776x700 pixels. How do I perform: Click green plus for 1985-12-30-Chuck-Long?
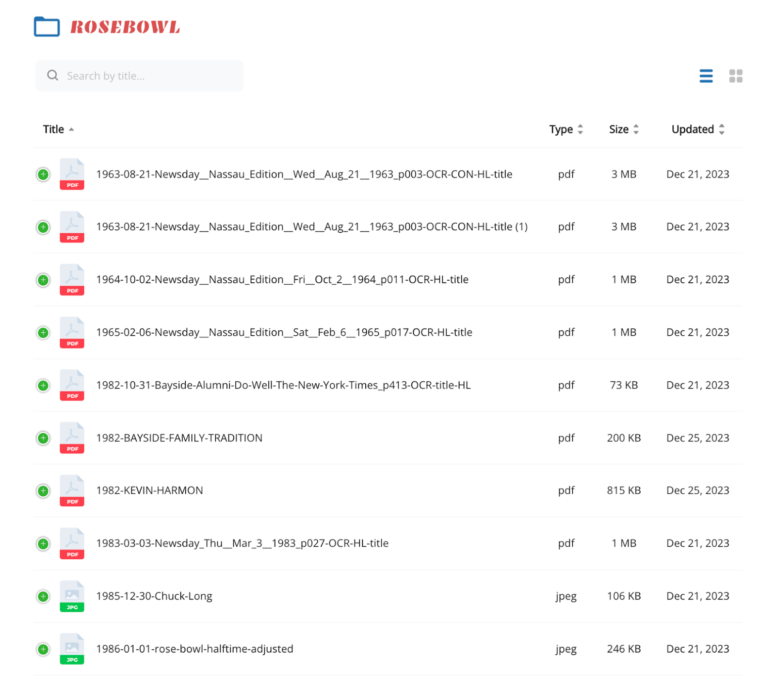click(x=43, y=596)
